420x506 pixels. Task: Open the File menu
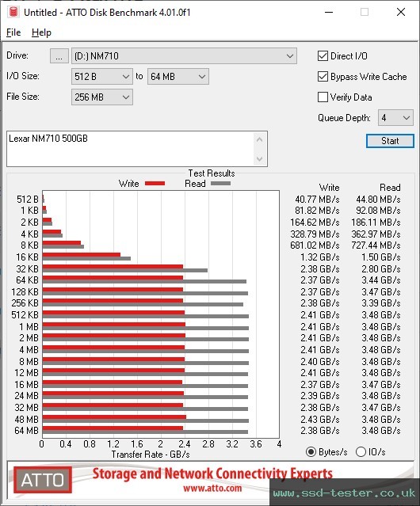pos(13,32)
